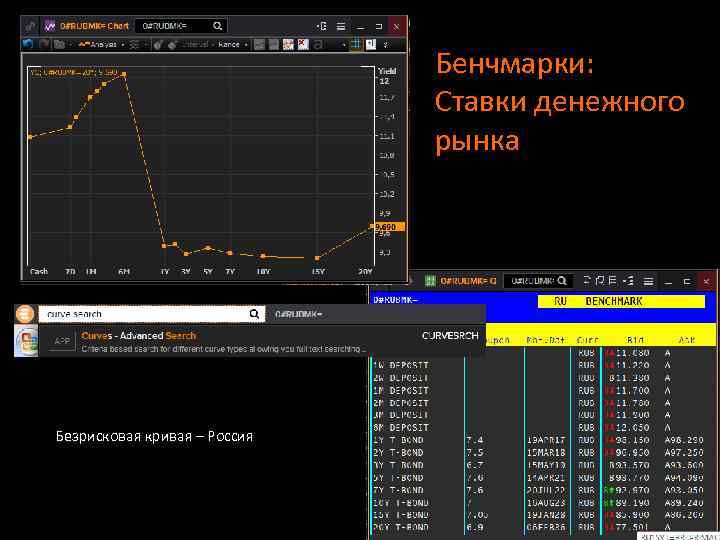Click the 0#RUBMK= code in the quote blue header
720x540 pixels.
395,300
